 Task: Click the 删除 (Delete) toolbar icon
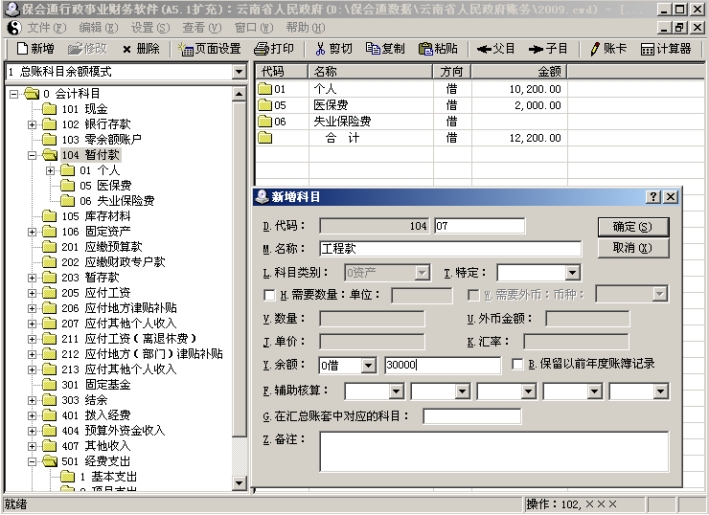click(x=140, y=48)
